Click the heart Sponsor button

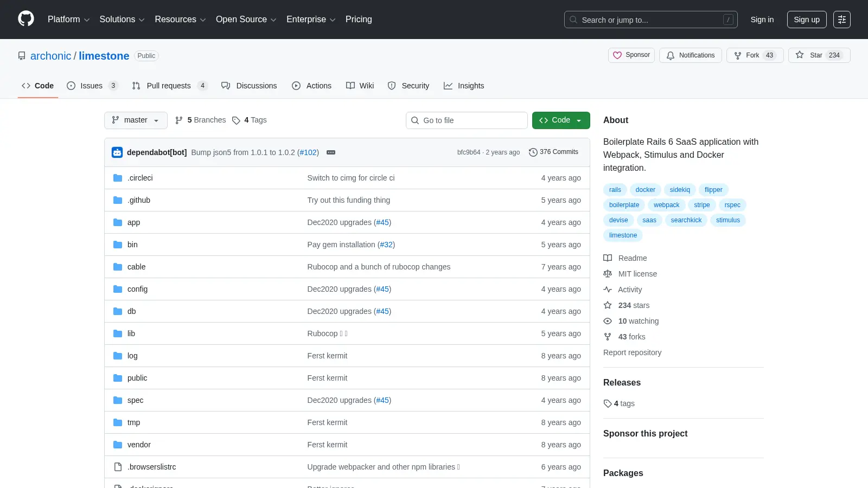(631, 55)
